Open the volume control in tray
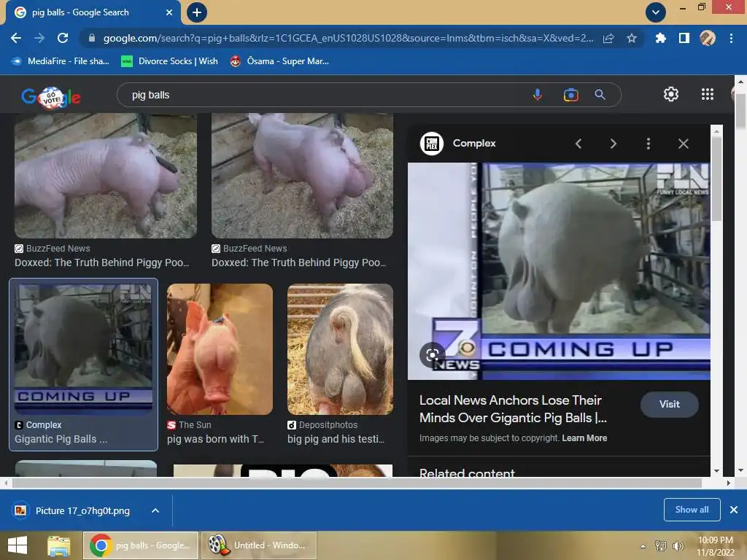This screenshot has width=747, height=560. 678,546
